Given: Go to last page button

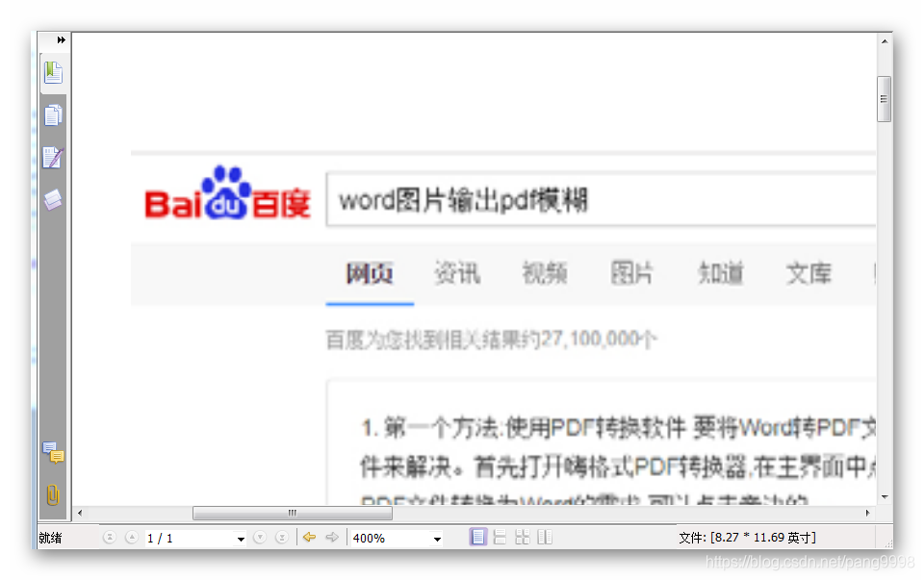Looking at the screenshot, I should 282,538.
